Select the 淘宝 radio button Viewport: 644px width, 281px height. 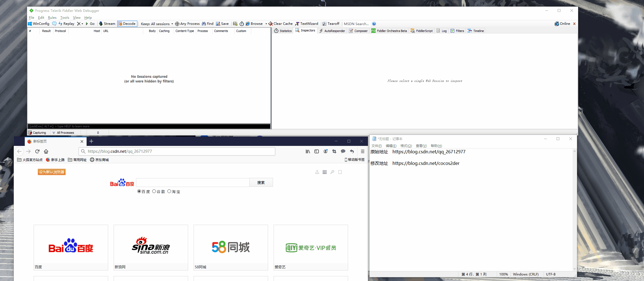[x=169, y=191]
